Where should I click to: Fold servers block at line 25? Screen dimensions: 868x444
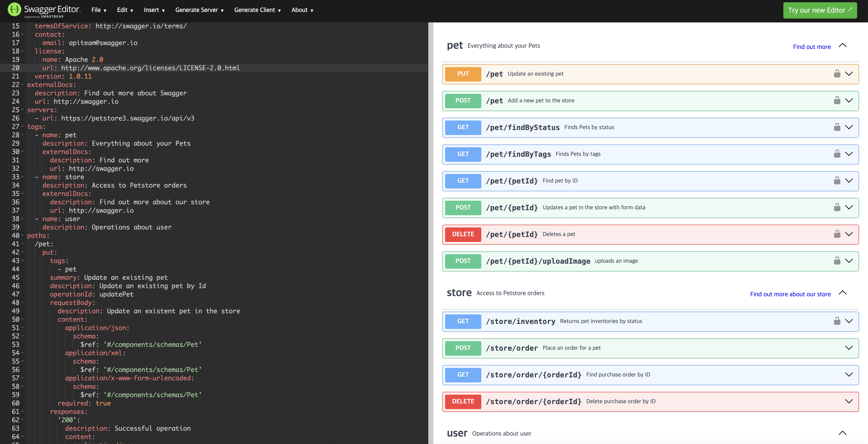(23, 110)
